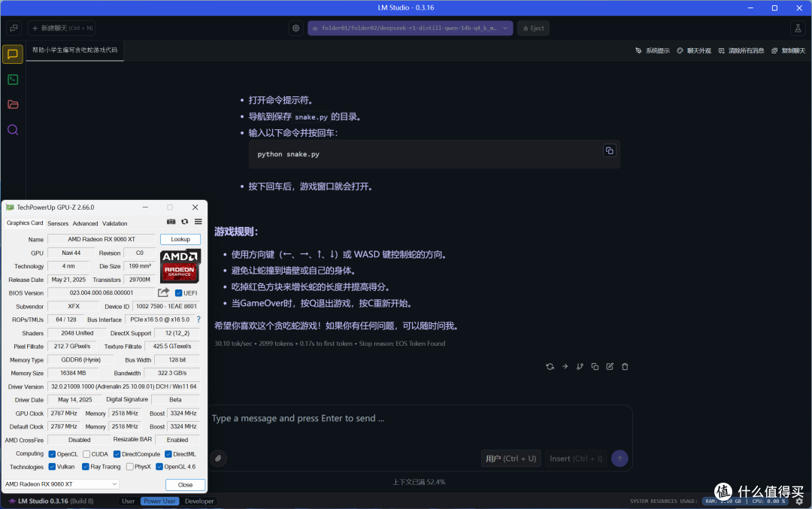Share the BIOS version export icon
This screenshot has height=509, width=812.
tap(164, 292)
